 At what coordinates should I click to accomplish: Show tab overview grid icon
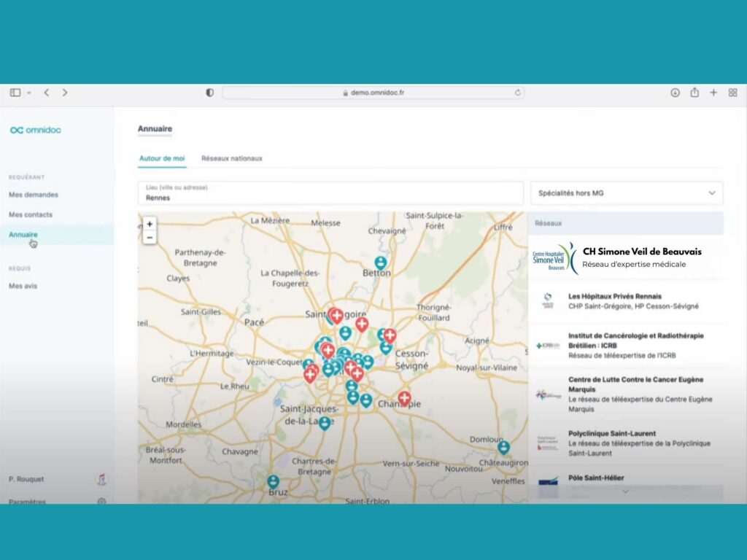(732, 93)
